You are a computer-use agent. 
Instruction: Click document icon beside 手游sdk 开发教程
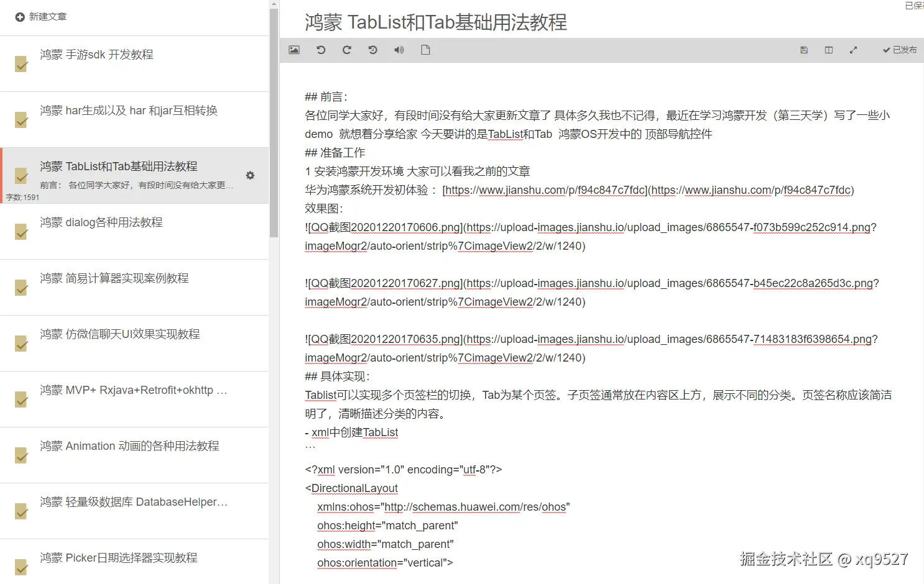pyautogui.click(x=21, y=64)
